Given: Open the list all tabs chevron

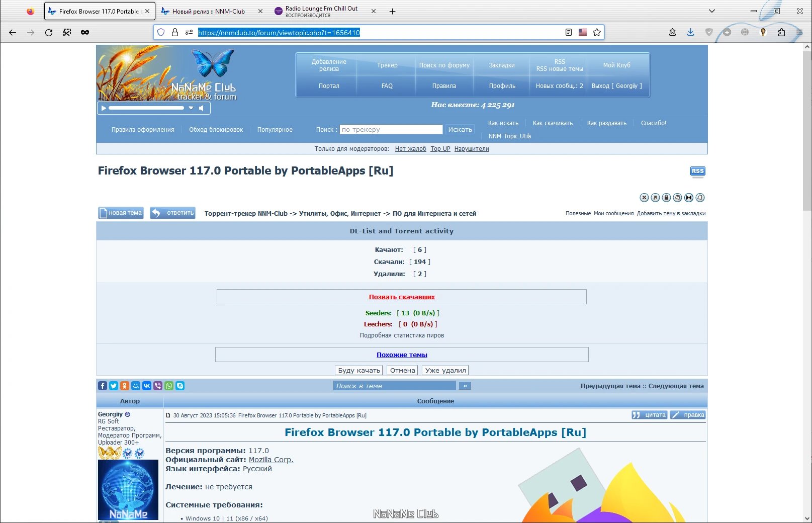Looking at the screenshot, I should pyautogui.click(x=711, y=11).
